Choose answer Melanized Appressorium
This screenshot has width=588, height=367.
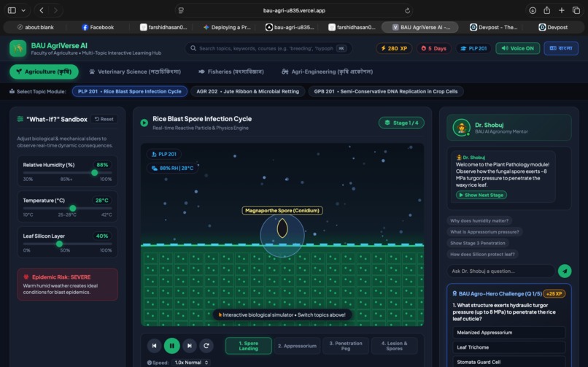(x=508, y=333)
